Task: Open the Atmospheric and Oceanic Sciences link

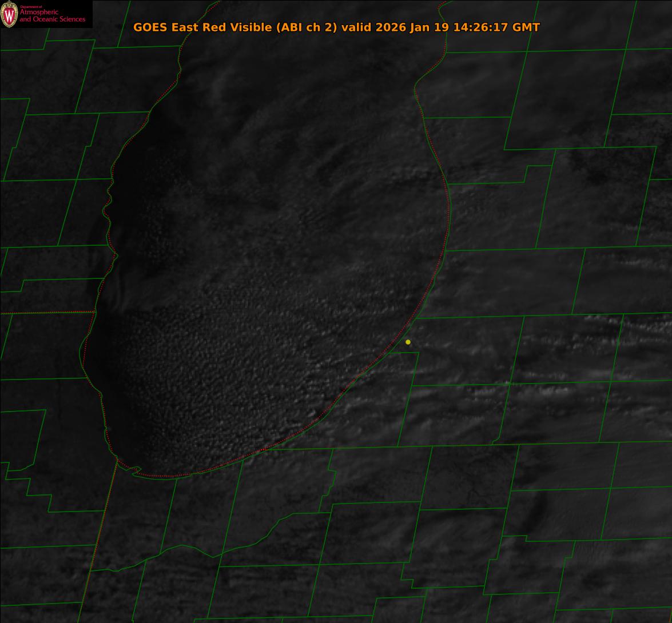Action: [52, 16]
